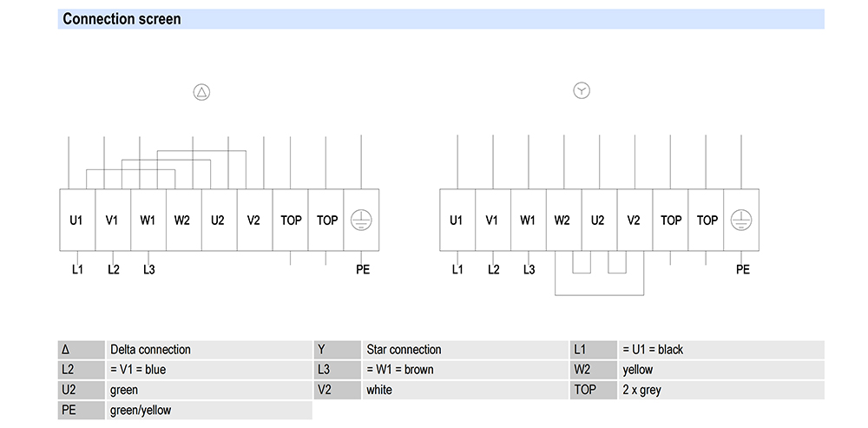868x428 pixels.
Task: Click the earth ground terminal in star diagram
Action: (x=740, y=221)
